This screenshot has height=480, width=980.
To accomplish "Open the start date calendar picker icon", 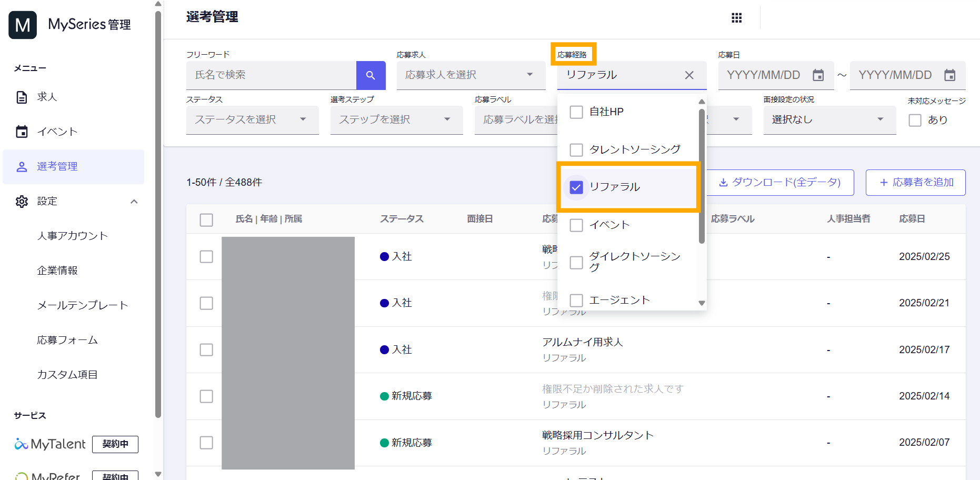I will (x=818, y=75).
